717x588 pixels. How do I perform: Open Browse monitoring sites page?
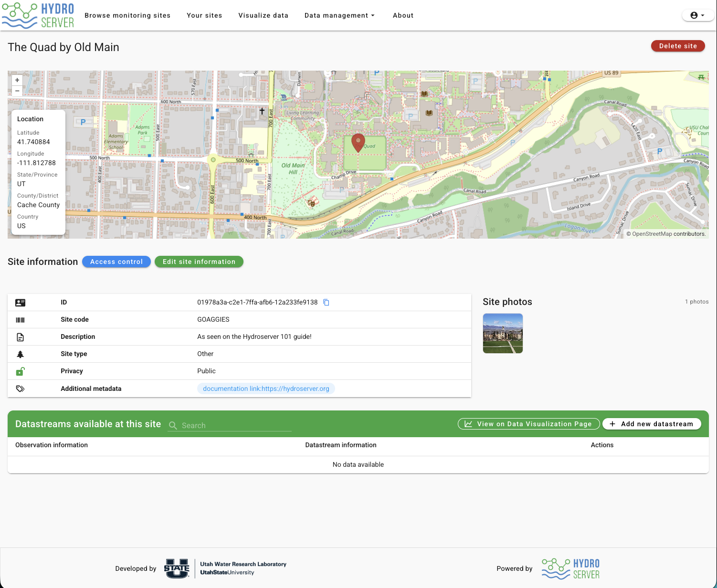point(127,15)
